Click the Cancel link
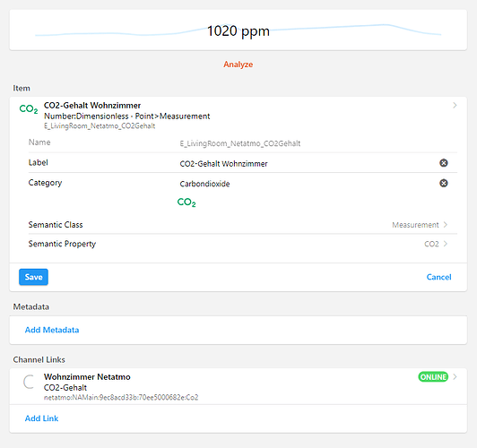This screenshot has width=477, height=448. pyautogui.click(x=438, y=277)
